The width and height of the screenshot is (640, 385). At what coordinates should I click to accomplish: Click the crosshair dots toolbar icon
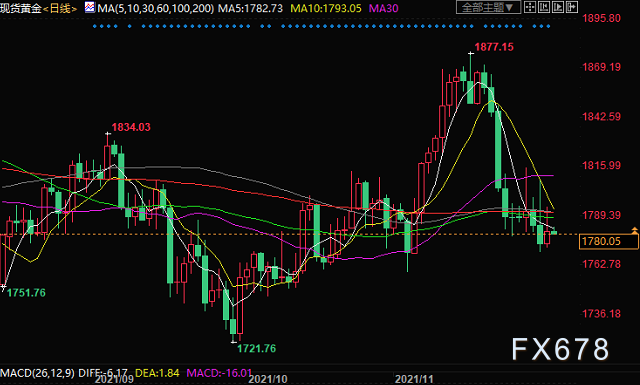coord(530,7)
